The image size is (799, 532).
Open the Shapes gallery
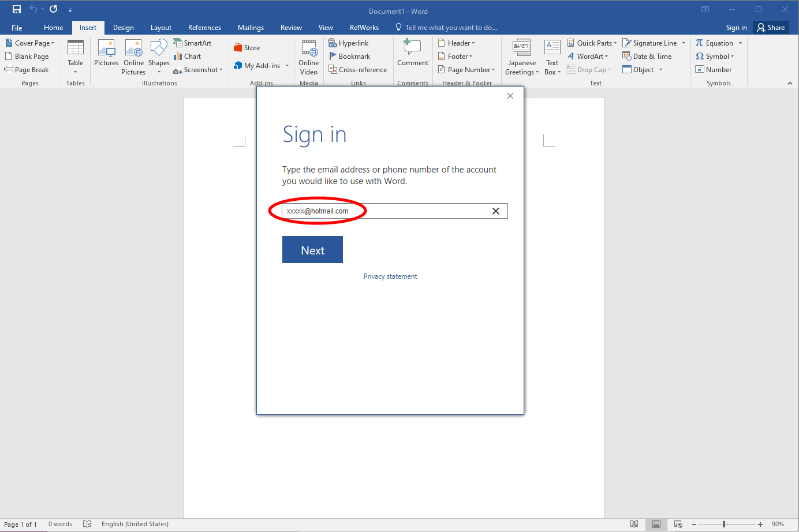pos(159,57)
